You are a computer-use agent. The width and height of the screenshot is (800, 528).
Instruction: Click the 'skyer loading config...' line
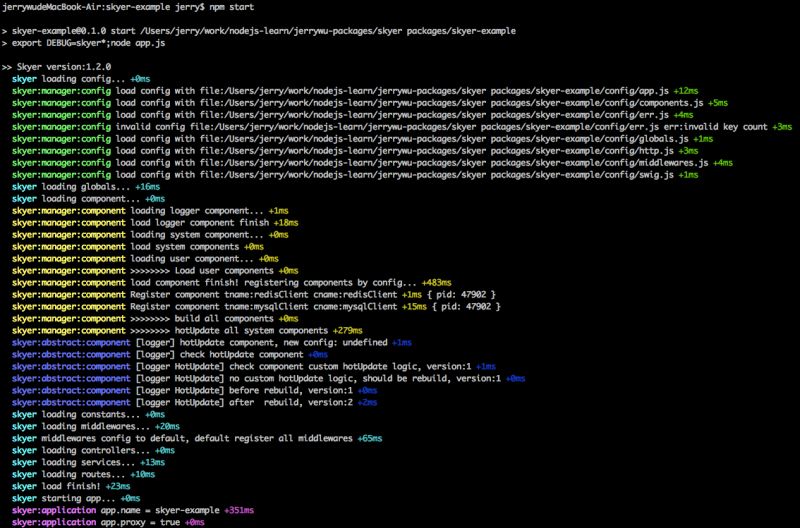[81, 79]
